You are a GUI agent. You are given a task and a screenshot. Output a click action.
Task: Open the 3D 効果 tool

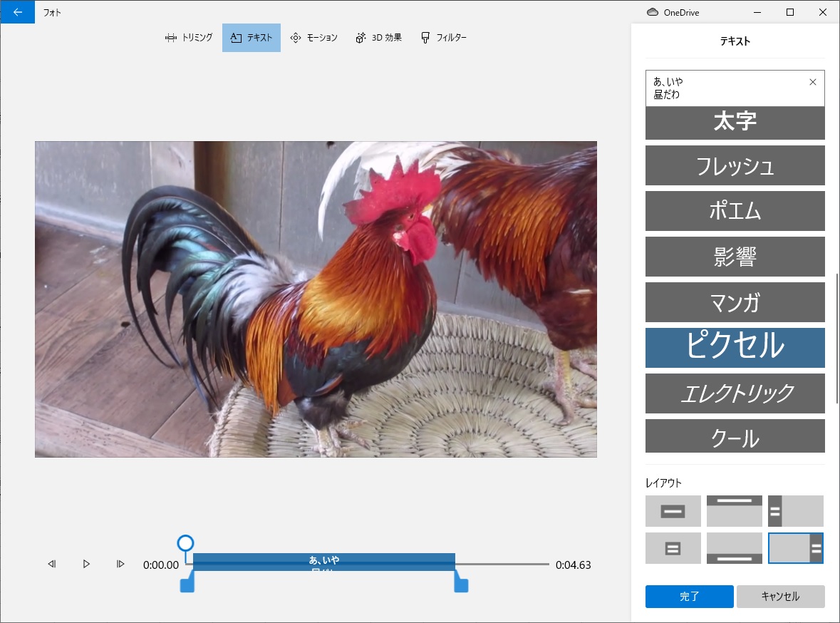(x=379, y=38)
